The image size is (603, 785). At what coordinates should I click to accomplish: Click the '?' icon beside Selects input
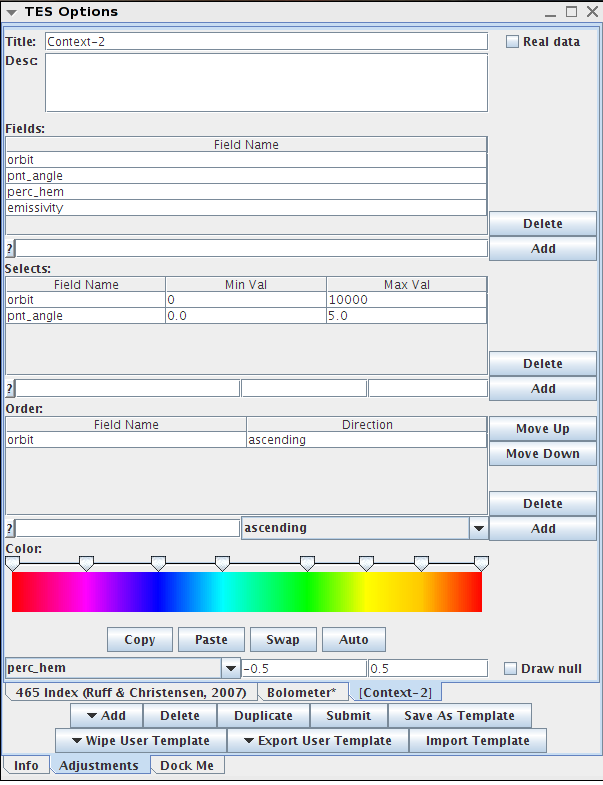pyautogui.click(x=10, y=389)
